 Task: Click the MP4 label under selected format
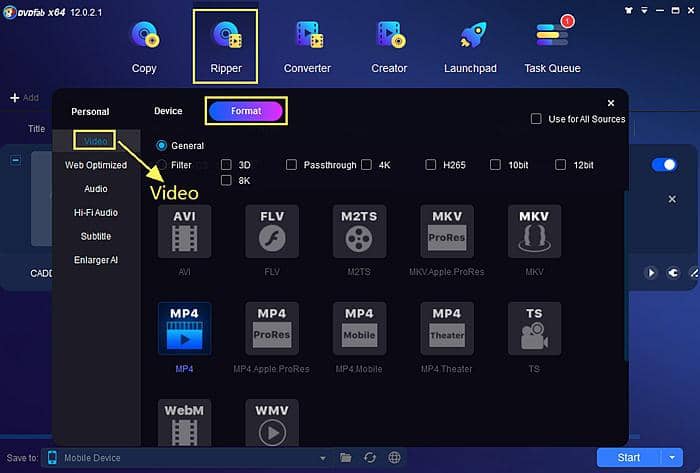(x=184, y=369)
